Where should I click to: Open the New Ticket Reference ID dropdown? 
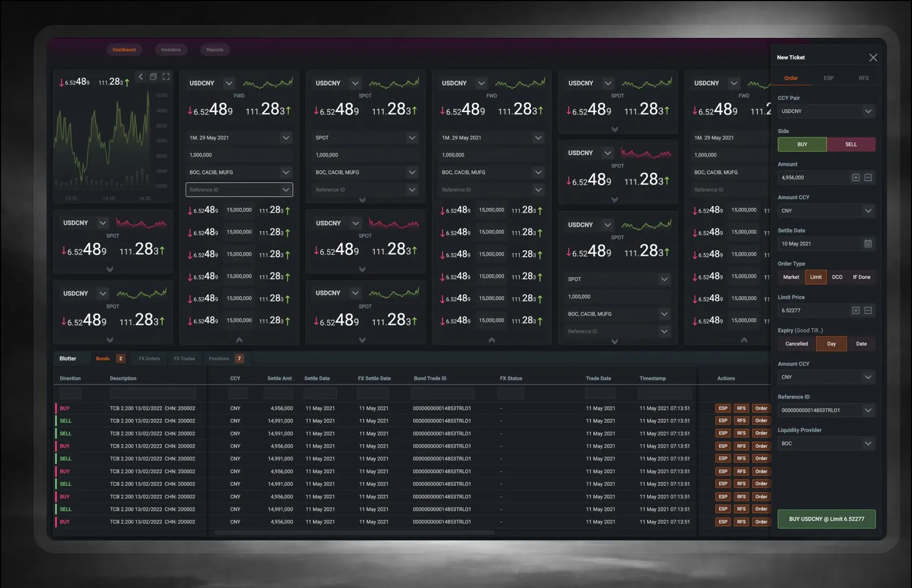(x=826, y=410)
